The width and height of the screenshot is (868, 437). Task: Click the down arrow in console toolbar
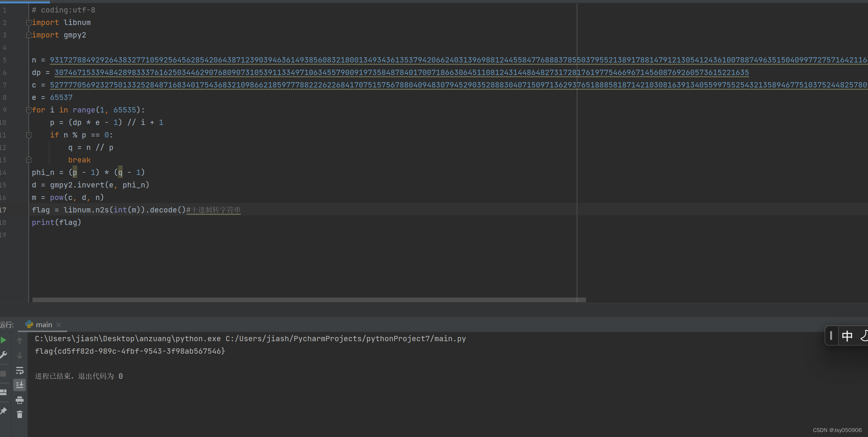tap(20, 355)
